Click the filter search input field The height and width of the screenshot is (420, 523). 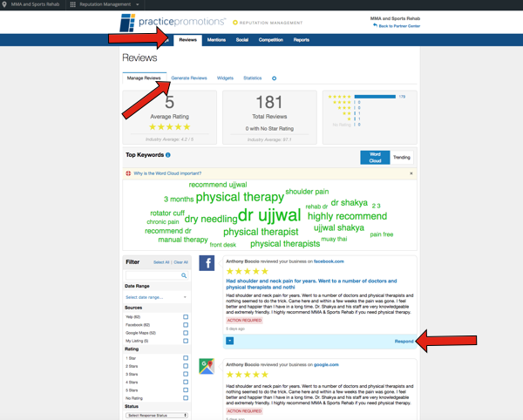(156, 275)
